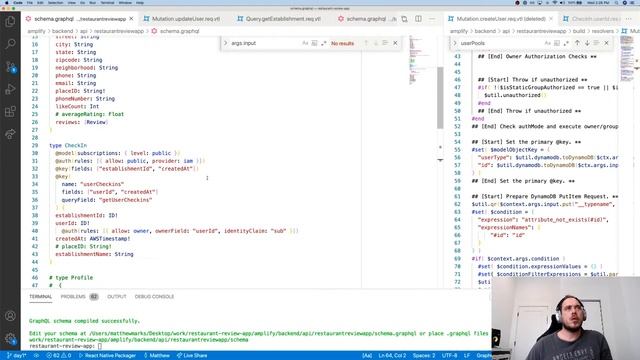Open the Terminal panel tab

(40, 296)
